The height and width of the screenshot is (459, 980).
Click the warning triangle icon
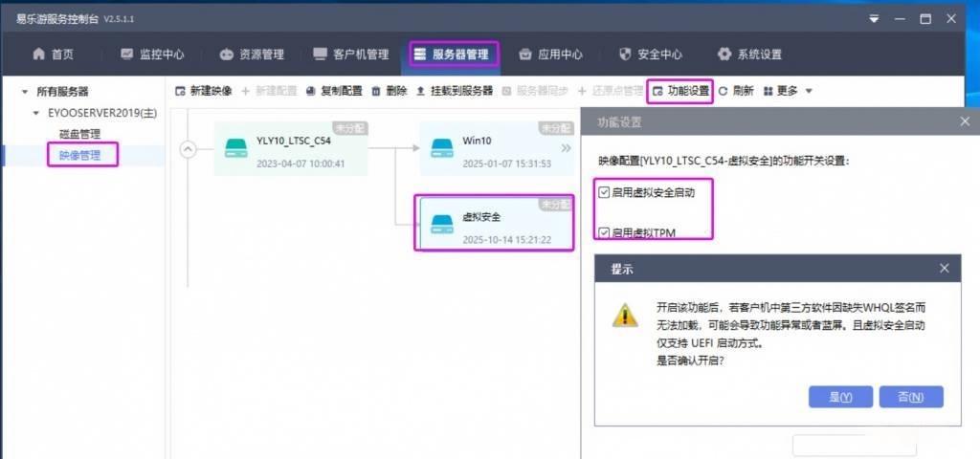(625, 315)
